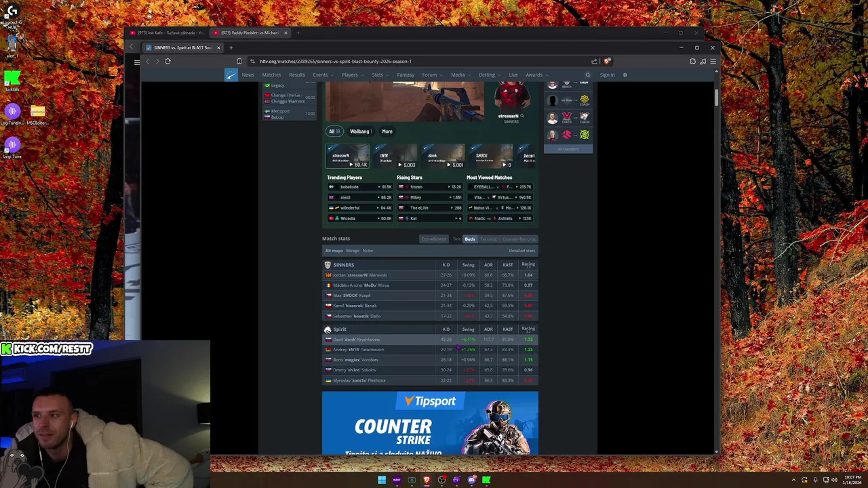
Task: Open Danil 'donk' Kryshkovets player row
Action: [430, 340]
